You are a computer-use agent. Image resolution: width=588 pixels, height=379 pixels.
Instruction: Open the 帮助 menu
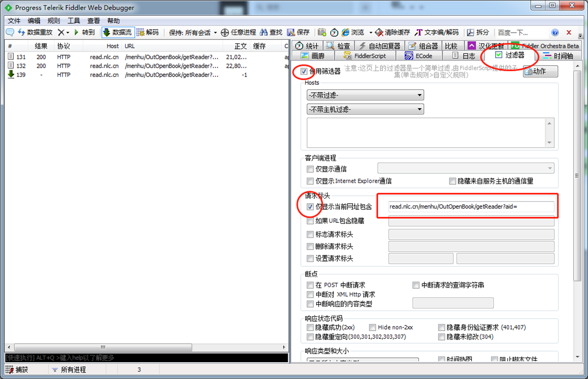114,21
